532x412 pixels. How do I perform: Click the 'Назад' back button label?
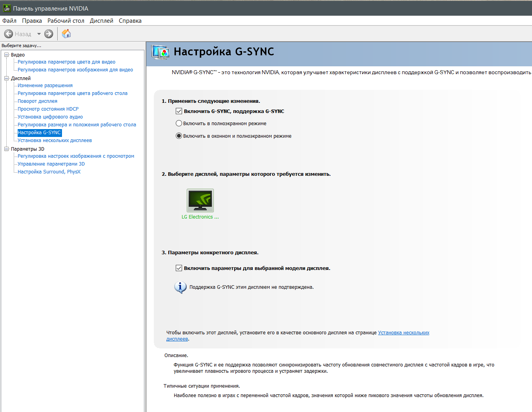23,34
